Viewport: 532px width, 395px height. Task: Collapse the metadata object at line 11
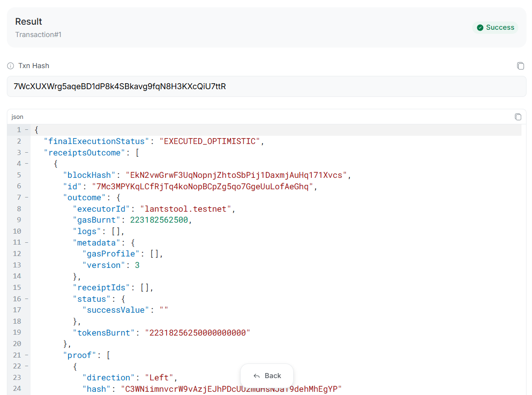[x=26, y=243]
